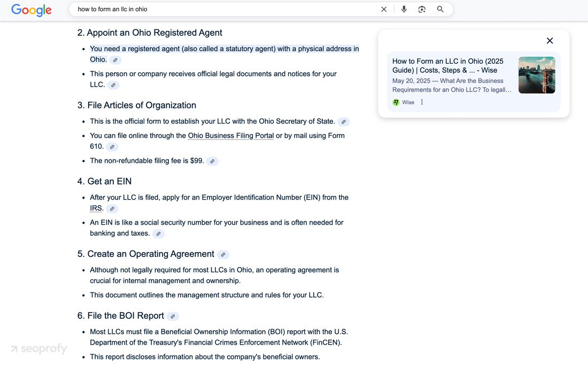Click text 'An EIN is like a social security number'

pyautogui.click(x=151, y=222)
